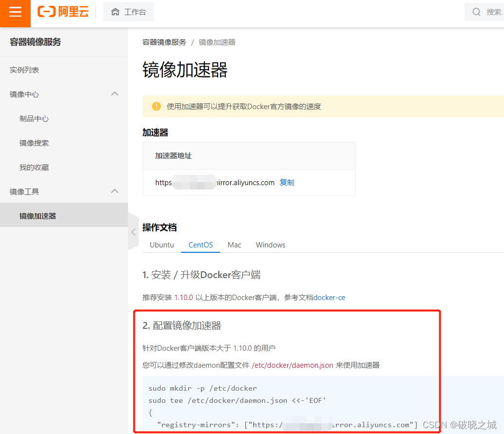Click the 镜像工具 sidebar group label
The width and height of the screenshot is (504, 434).
point(24,191)
